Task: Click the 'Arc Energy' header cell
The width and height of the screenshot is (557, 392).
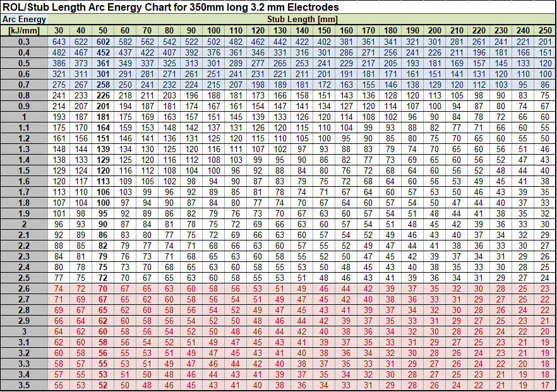Action: coord(24,19)
